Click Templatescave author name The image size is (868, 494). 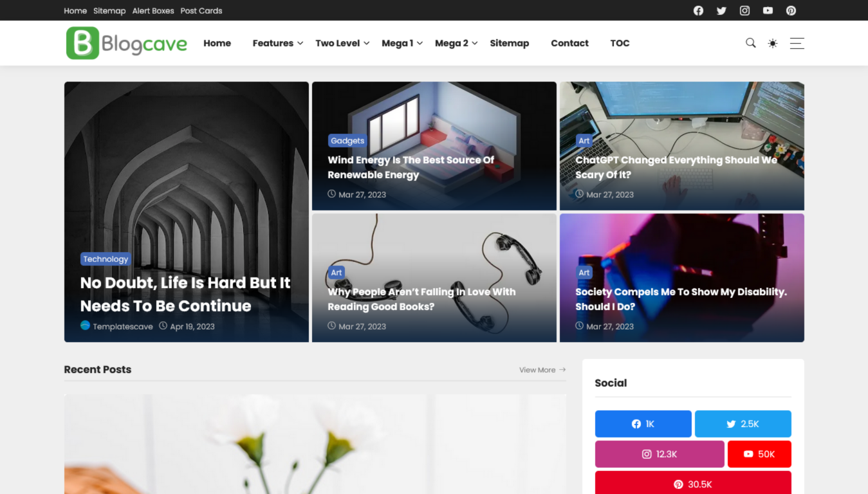click(x=123, y=326)
